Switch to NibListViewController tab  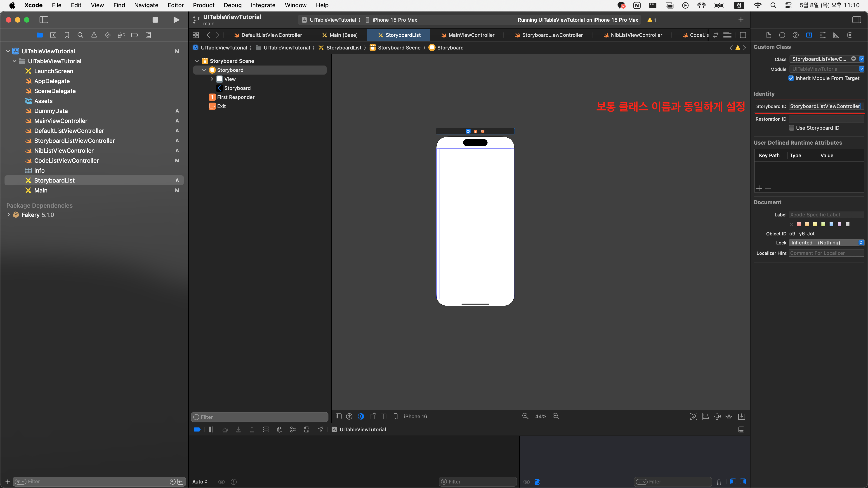pos(632,35)
